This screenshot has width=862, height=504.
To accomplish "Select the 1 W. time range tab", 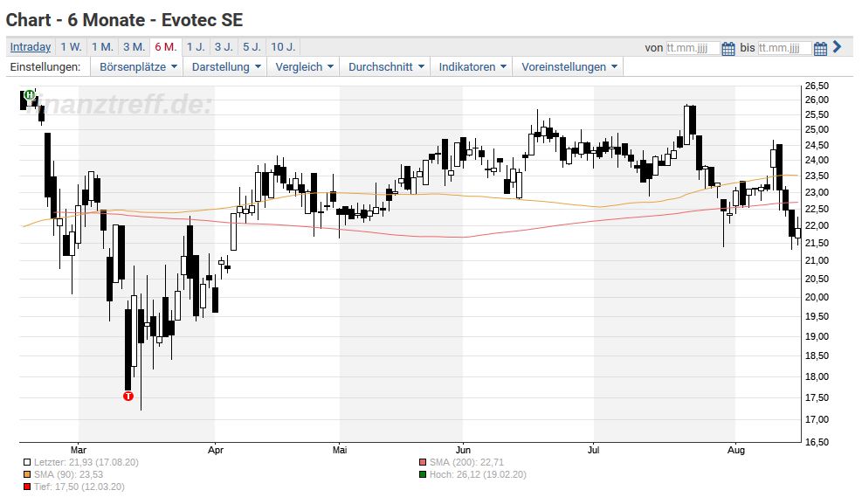I will (x=71, y=46).
